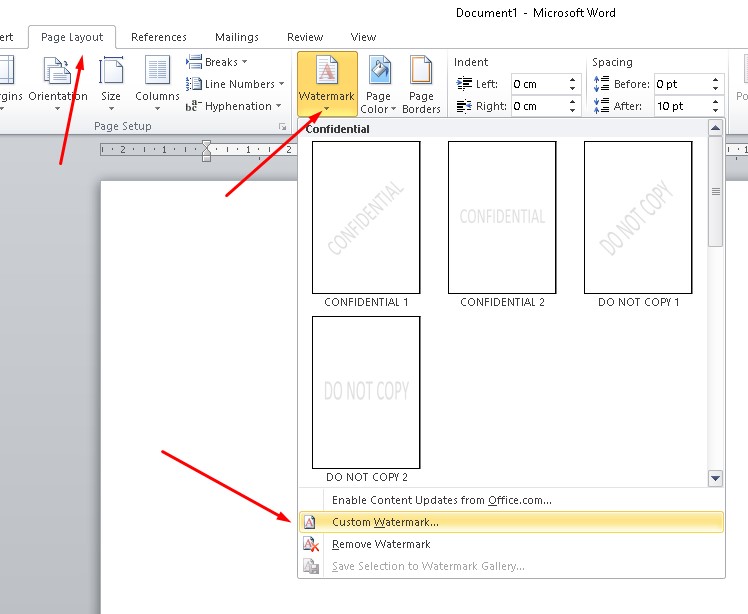Increase Indent Left with up arrow
This screenshot has height=614, width=748.
(x=572, y=80)
